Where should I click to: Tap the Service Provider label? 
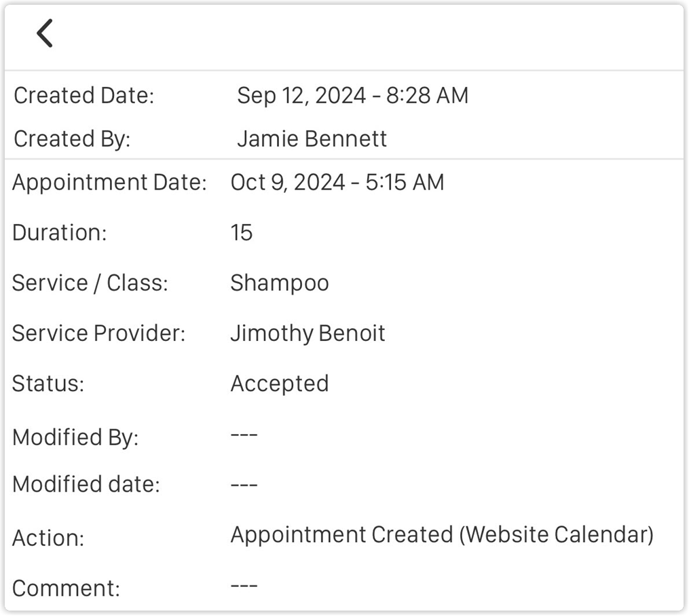click(x=98, y=333)
